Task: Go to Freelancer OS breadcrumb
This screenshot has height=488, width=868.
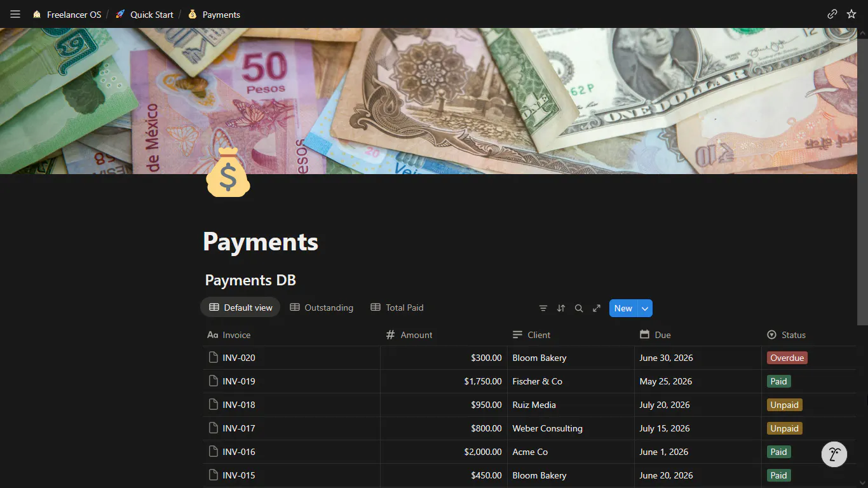Action: point(66,14)
